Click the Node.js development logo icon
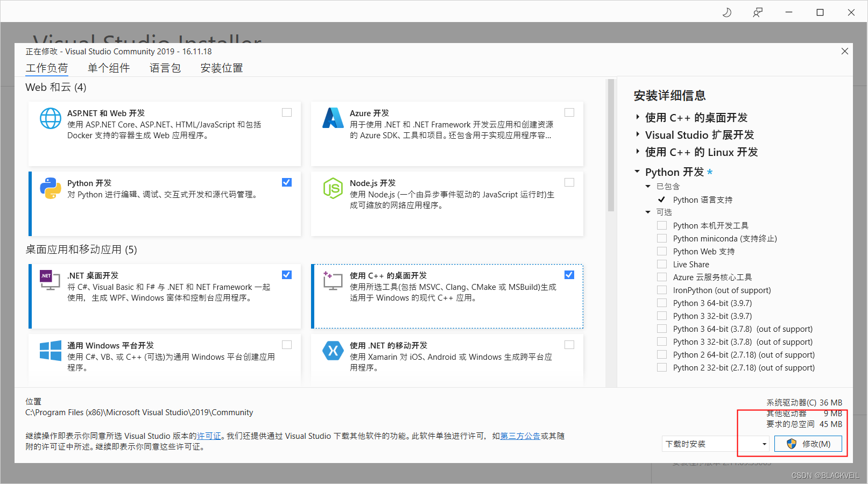 pos(333,188)
